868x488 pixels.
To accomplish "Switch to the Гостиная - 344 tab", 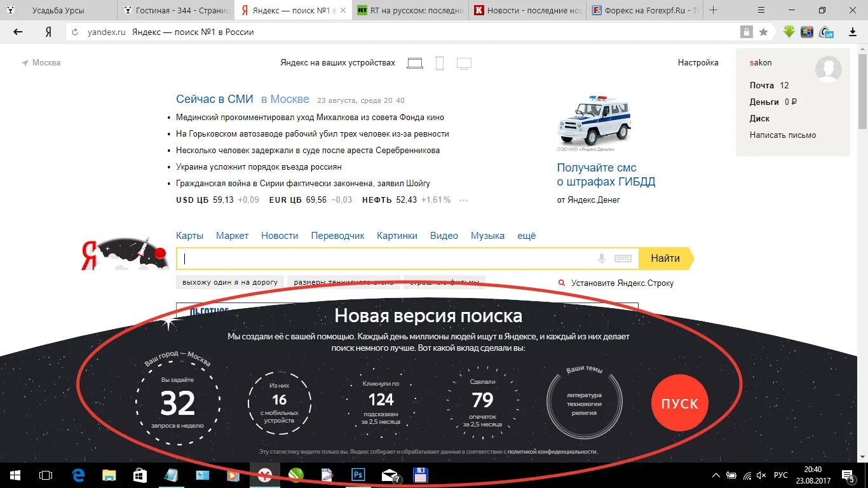I will (x=176, y=10).
